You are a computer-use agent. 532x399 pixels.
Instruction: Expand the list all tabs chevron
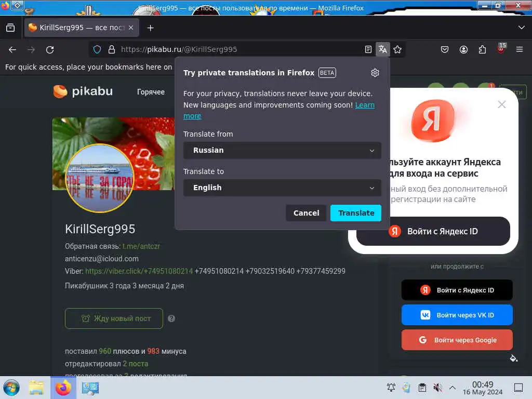[522, 28]
